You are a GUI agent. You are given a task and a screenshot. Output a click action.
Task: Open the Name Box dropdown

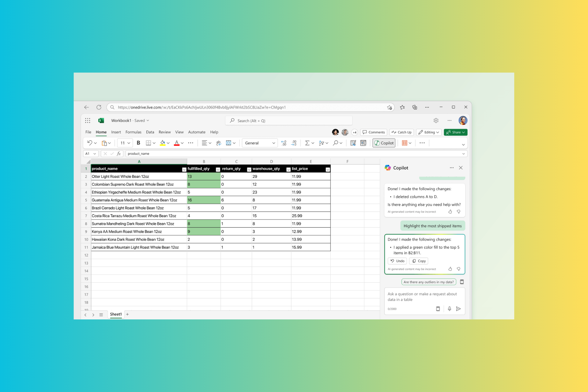point(95,154)
